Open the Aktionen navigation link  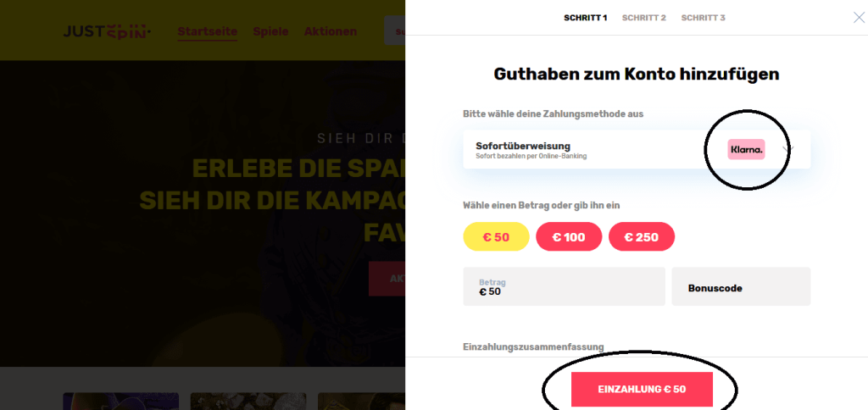pyautogui.click(x=331, y=31)
